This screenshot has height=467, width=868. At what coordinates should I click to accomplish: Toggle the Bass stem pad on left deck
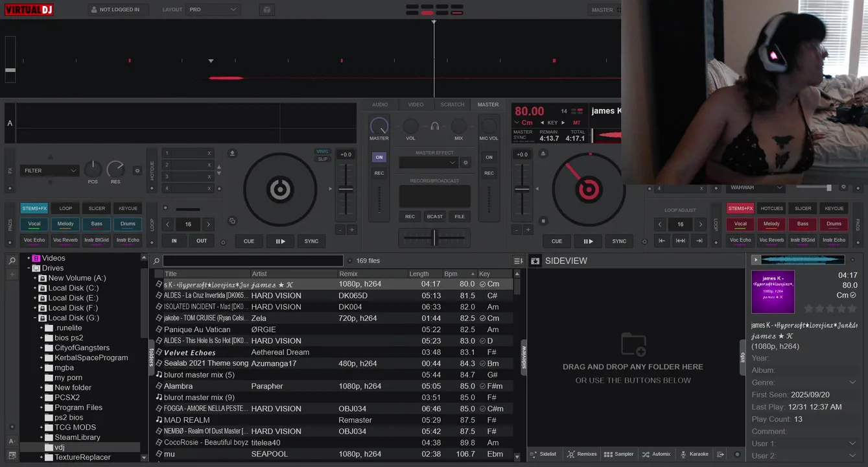(97, 224)
